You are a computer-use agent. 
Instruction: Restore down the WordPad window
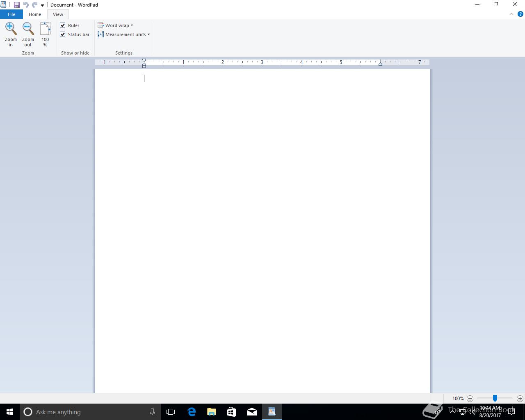496,5
